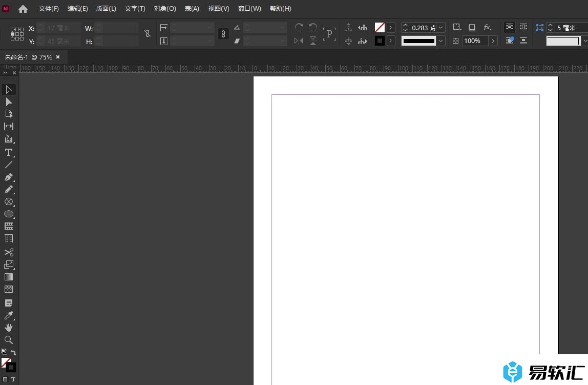Select the Page tool
Image resolution: width=588 pixels, height=385 pixels.
click(x=9, y=114)
